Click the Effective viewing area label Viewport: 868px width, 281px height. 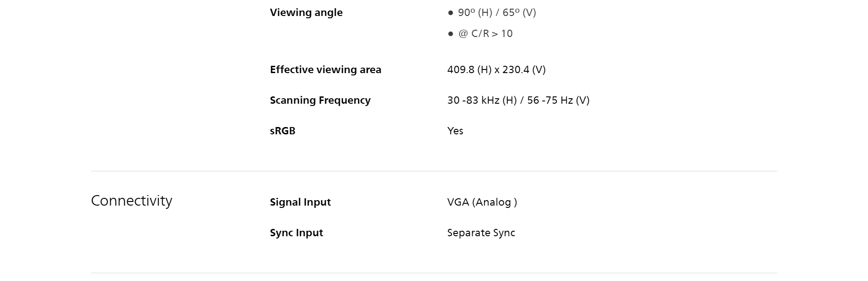pyautogui.click(x=325, y=70)
